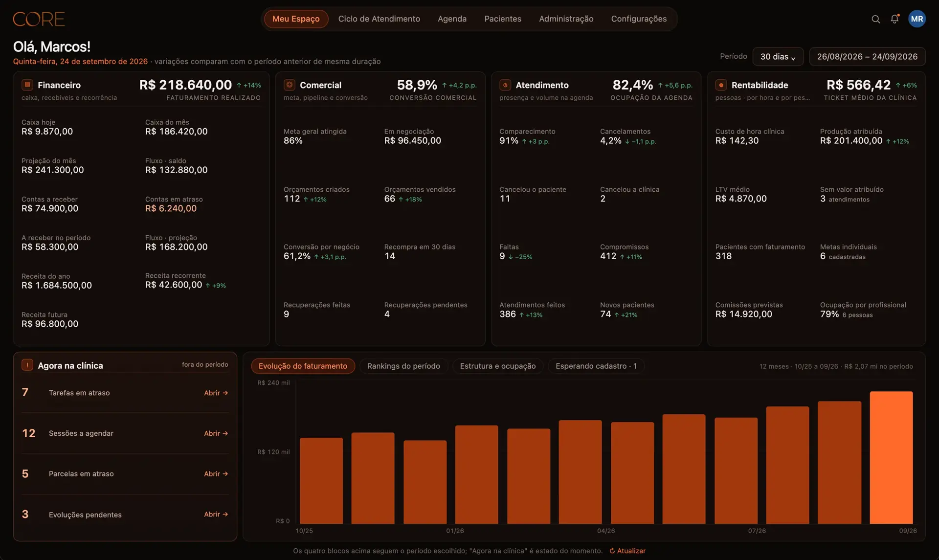The image size is (939, 560).
Task: Click Abrir for Parcelas em atraso
Action: 216,473
